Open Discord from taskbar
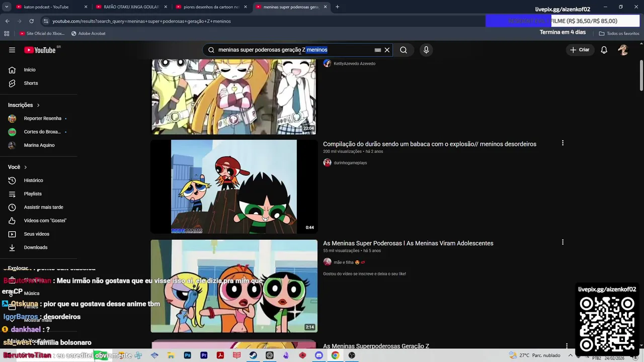Viewport: 644px width, 362px height. [319, 355]
